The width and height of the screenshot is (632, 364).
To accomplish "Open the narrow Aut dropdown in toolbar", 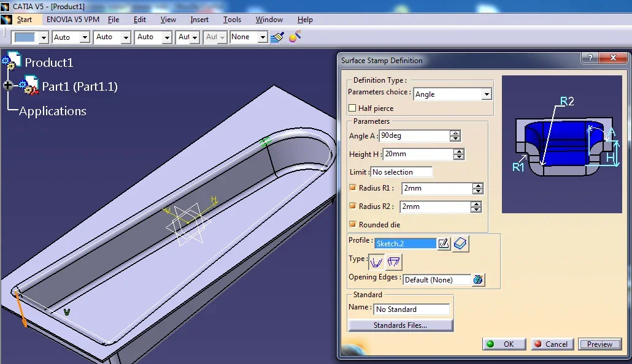I will click(195, 37).
